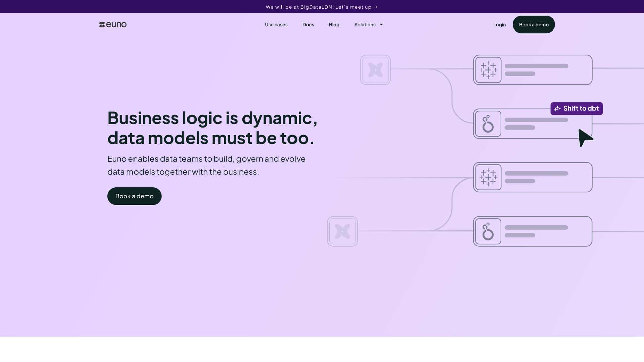Click the sparkle icon inside the Shift to dbt badge
The image size is (644, 362).
(x=557, y=108)
